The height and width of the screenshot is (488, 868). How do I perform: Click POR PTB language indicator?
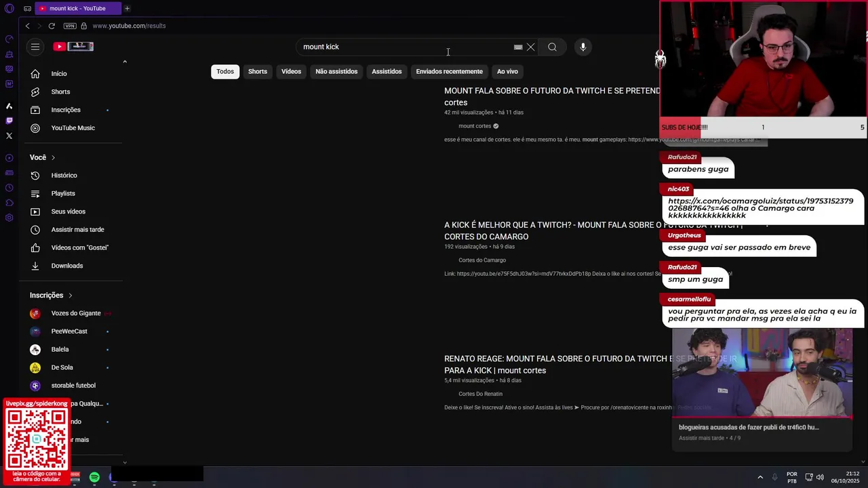(792, 477)
